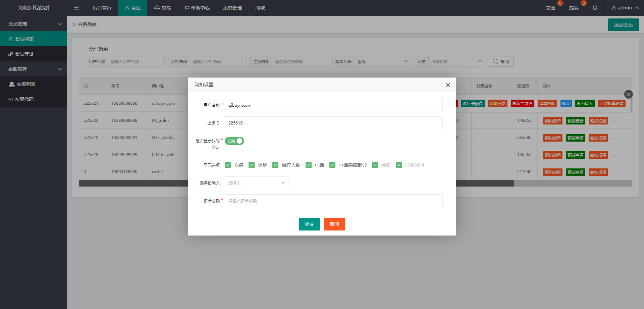
Task: Uncheck the 推荐人数 checkbox
Action: (275, 165)
